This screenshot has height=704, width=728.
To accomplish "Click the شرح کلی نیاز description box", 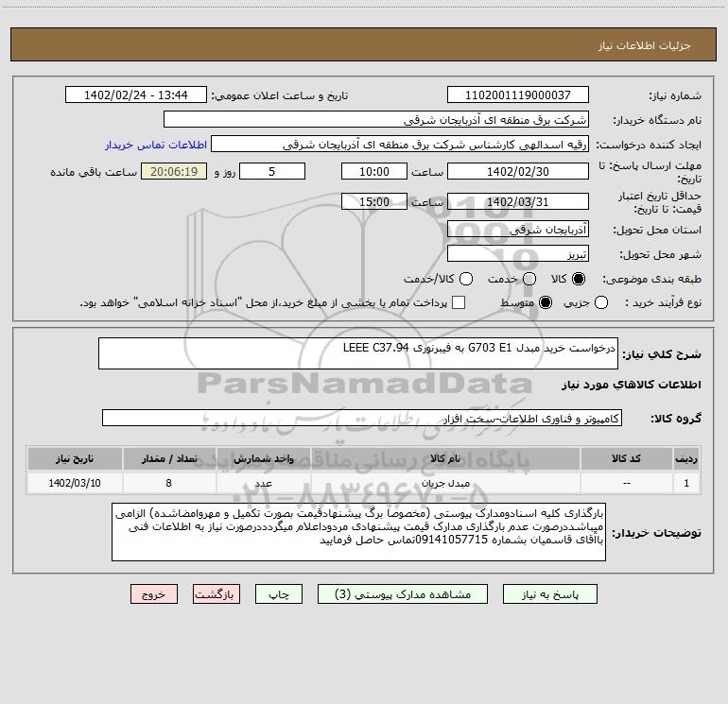I will click(358, 353).
